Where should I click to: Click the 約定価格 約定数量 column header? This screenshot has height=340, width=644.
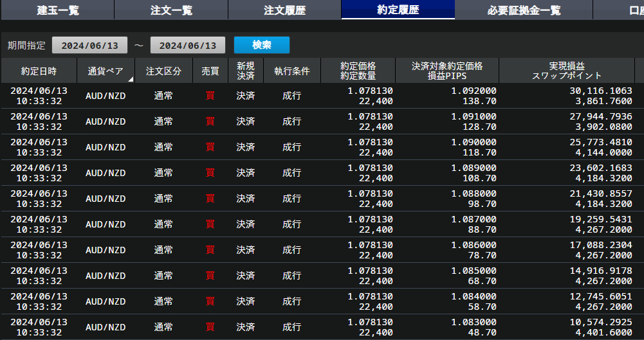(x=358, y=71)
